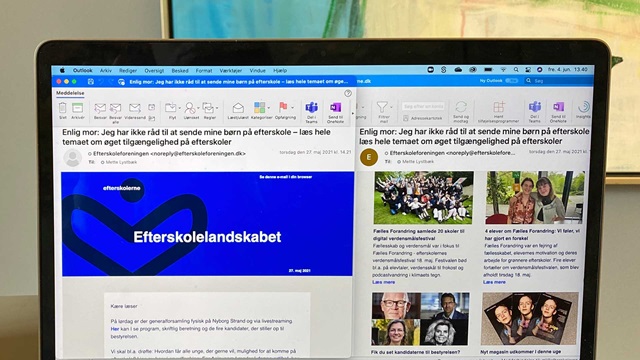Send message to OneNote from message window
This screenshot has height=360, width=640.
[x=336, y=107]
